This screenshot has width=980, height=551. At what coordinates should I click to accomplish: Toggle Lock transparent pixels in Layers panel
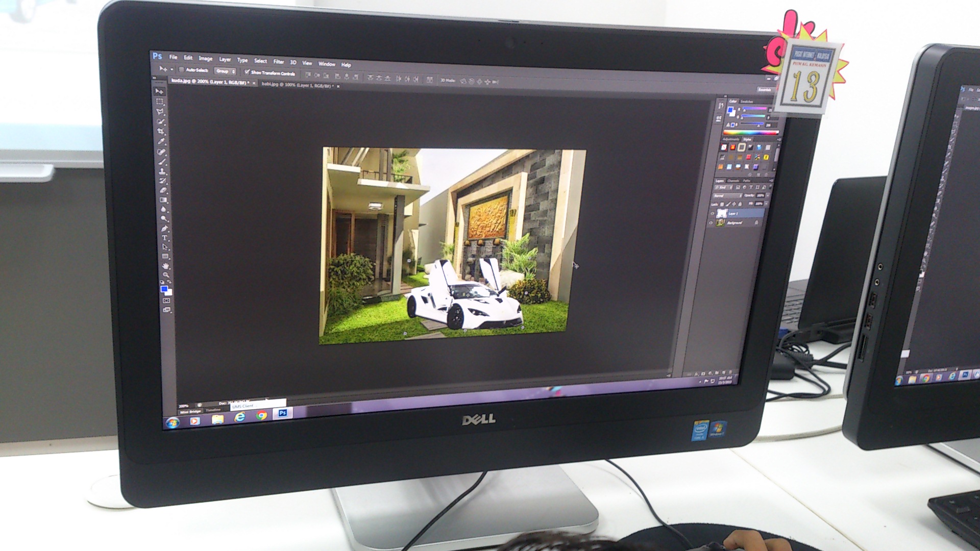coord(722,204)
